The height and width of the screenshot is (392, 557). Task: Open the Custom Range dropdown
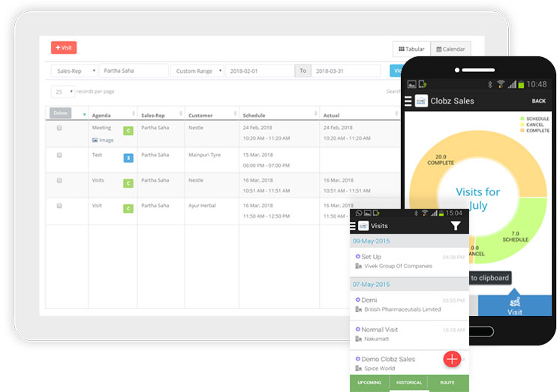[x=197, y=71]
